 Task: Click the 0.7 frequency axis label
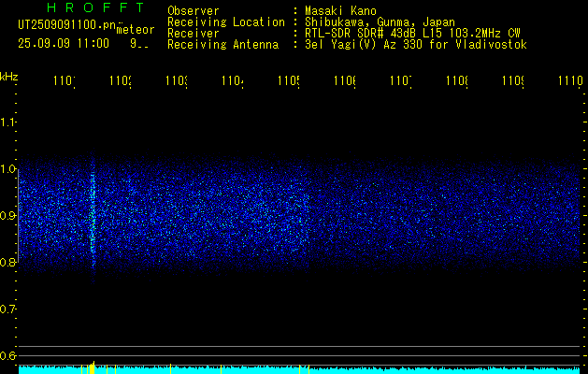point(7,309)
